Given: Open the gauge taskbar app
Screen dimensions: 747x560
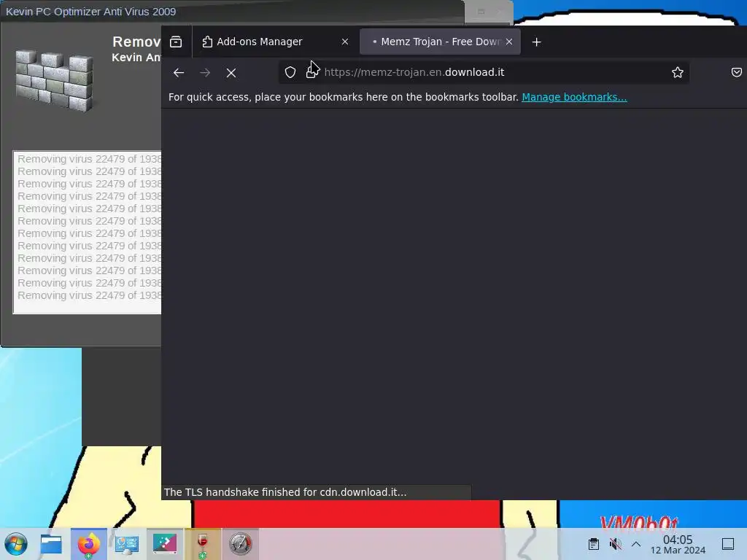Looking at the screenshot, I should tap(241, 544).
